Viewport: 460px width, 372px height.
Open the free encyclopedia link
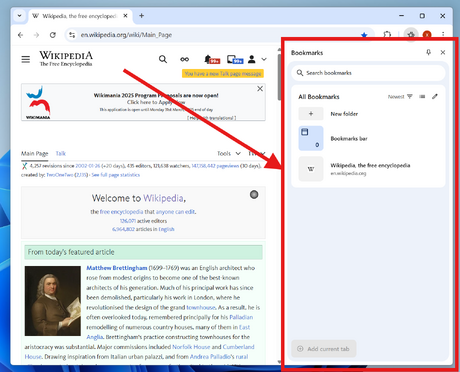coord(121,212)
